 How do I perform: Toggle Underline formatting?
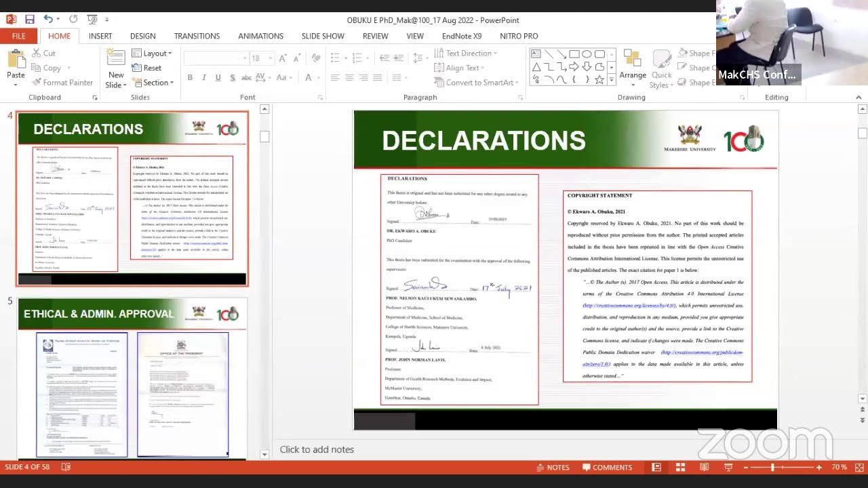pyautogui.click(x=218, y=78)
